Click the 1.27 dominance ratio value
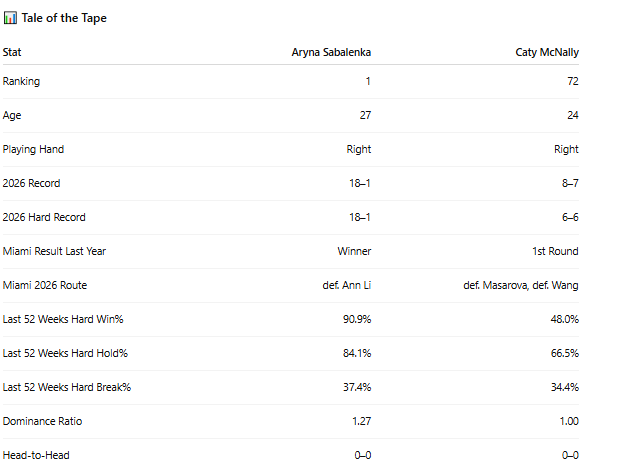This screenshot has height=471, width=617. (362, 421)
